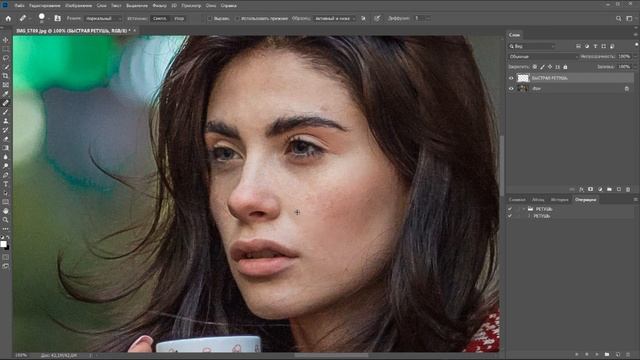Open the Изображение menu

[78, 6]
